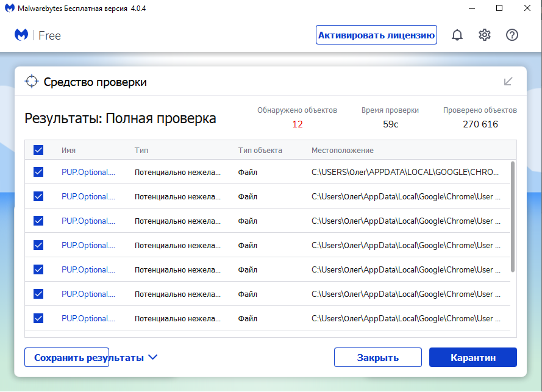Open the notifications bell icon
Screen dimensions: 542x392
coord(457,35)
